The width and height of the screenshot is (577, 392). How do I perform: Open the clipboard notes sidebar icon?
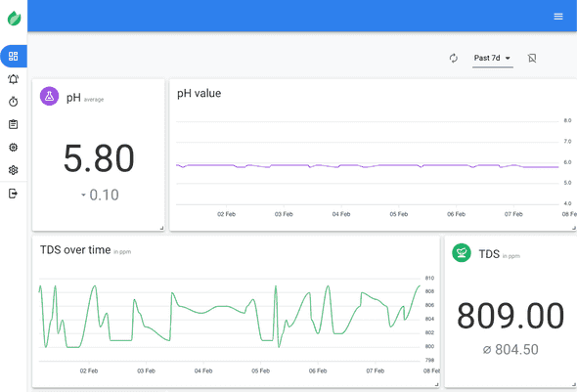[14, 124]
